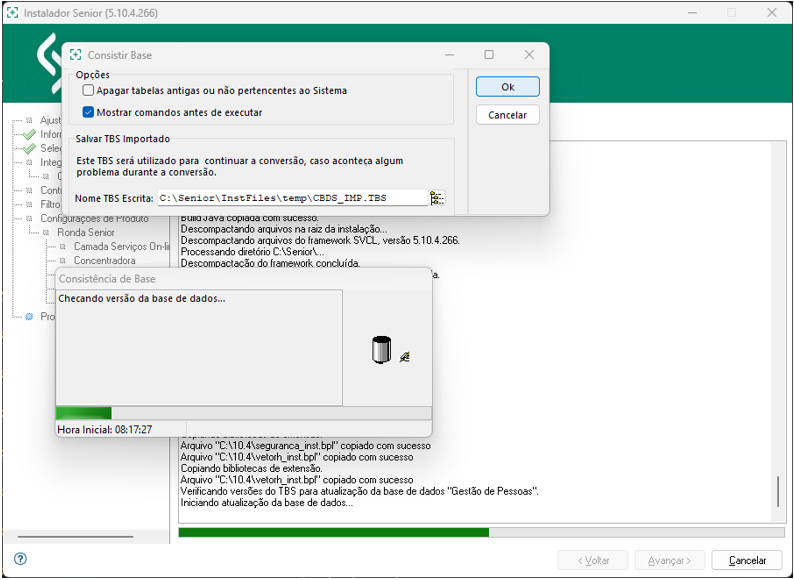Open the TBS file browse icon

437,198
